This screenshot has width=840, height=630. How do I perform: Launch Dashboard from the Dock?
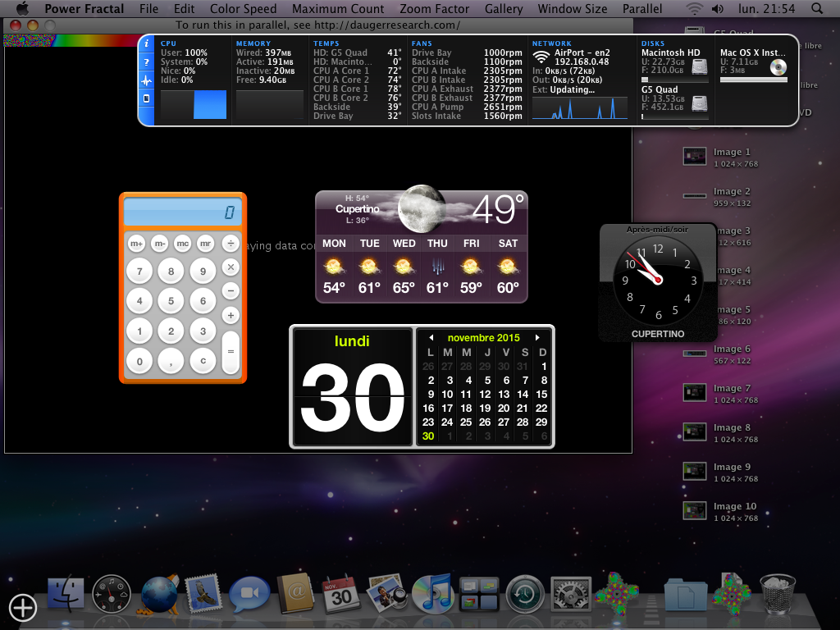(x=112, y=595)
